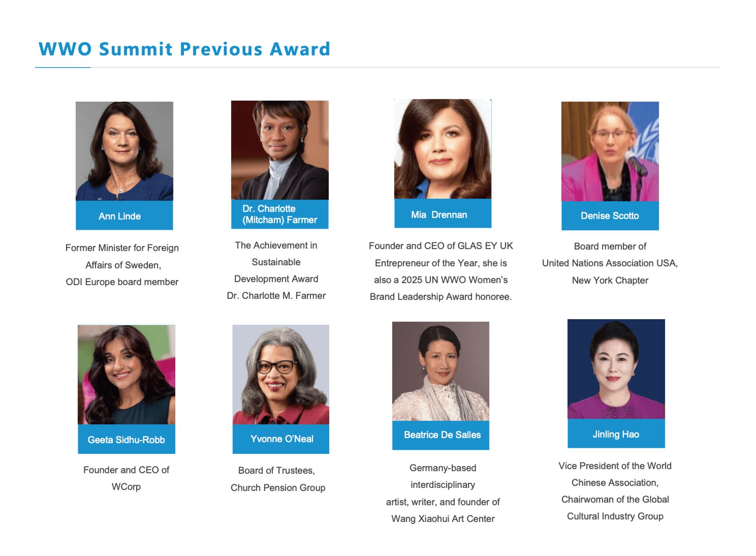This screenshot has height=556, width=756.
Task: Select the Former Minister for Foreign Affairs description
Action: (122, 265)
